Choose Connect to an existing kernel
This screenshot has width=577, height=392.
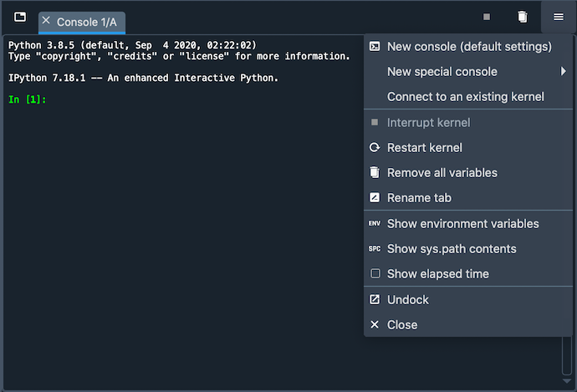(x=465, y=97)
